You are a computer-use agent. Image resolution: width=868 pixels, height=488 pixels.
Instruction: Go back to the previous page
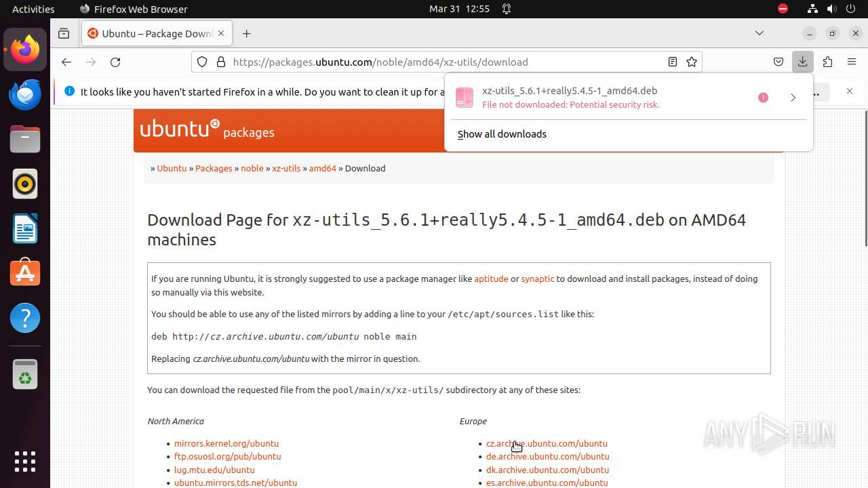(x=66, y=62)
